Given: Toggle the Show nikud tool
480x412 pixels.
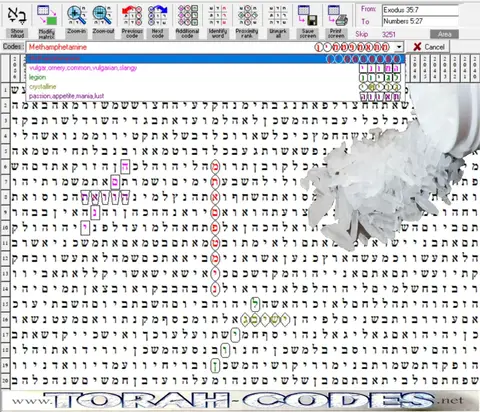Looking at the screenshot, I should pos(17,22).
